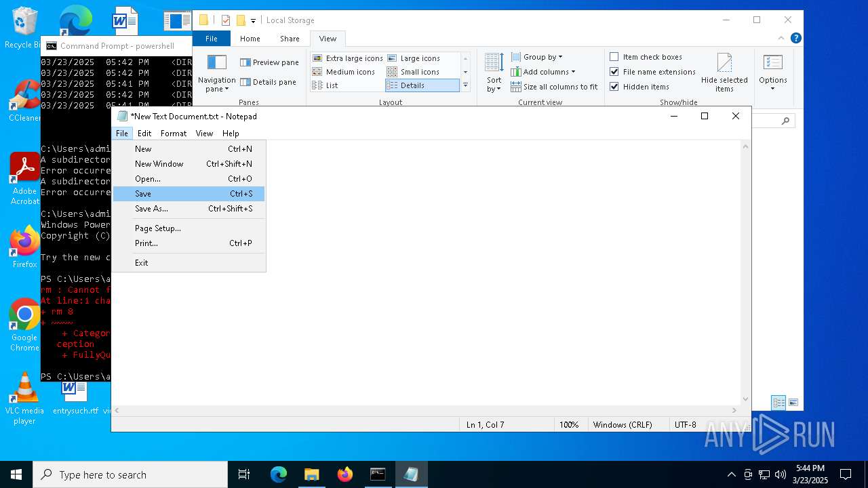Select Microsoft Edge shortcut on desktop
868x488 pixels.
pyautogui.click(x=75, y=20)
